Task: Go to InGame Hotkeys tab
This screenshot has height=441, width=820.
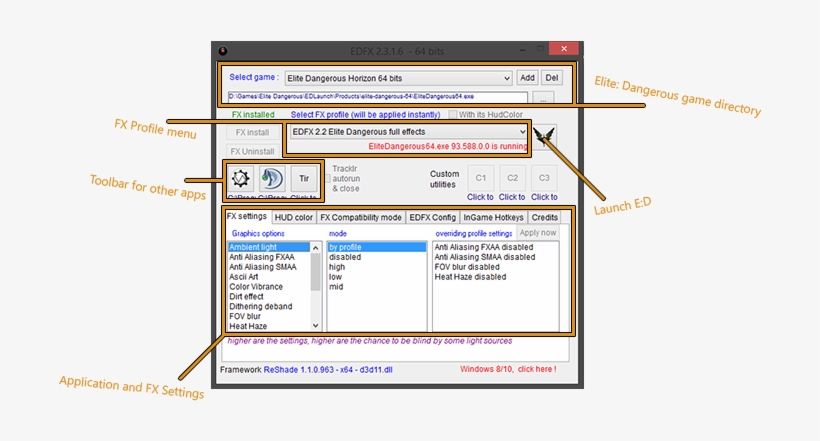Action: click(x=493, y=218)
